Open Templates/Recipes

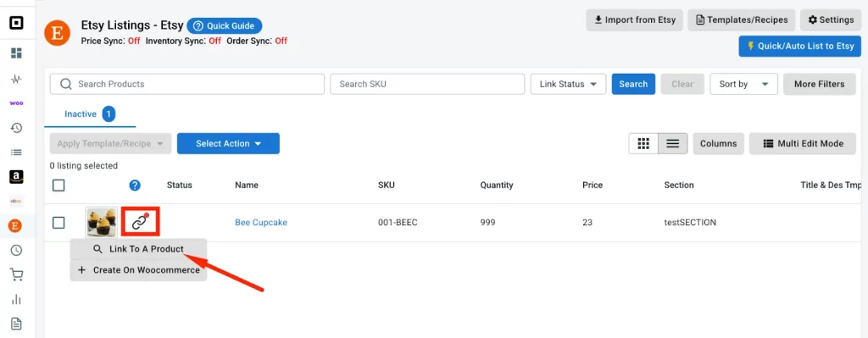[x=742, y=20]
